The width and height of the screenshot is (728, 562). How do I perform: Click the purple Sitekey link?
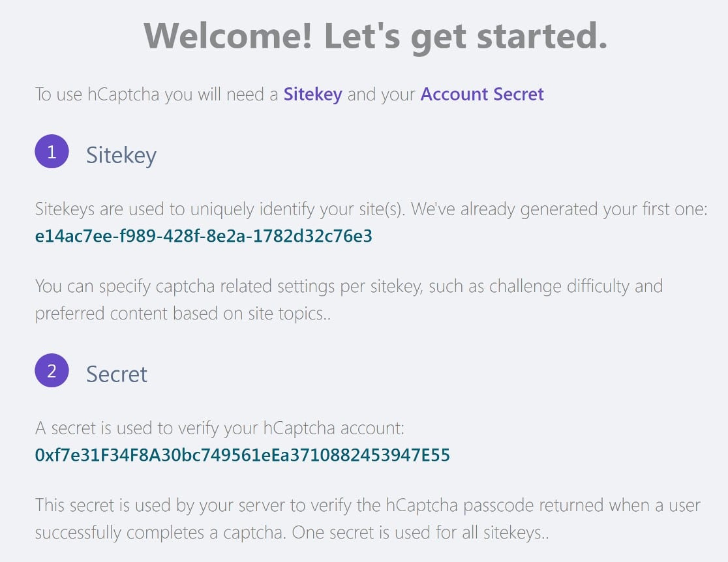click(x=312, y=95)
